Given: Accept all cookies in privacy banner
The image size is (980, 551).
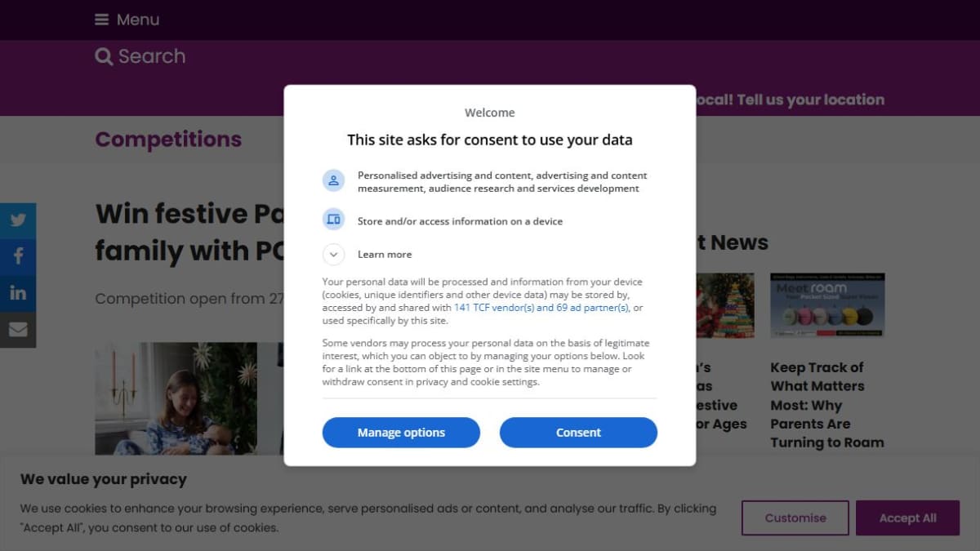Looking at the screenshot, I should pos(907,518).
